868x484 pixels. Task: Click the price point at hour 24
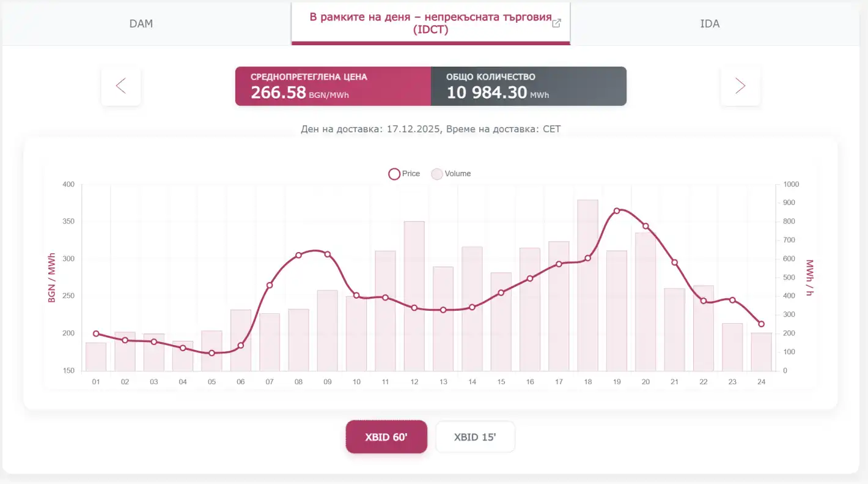(x=761, y=324)
